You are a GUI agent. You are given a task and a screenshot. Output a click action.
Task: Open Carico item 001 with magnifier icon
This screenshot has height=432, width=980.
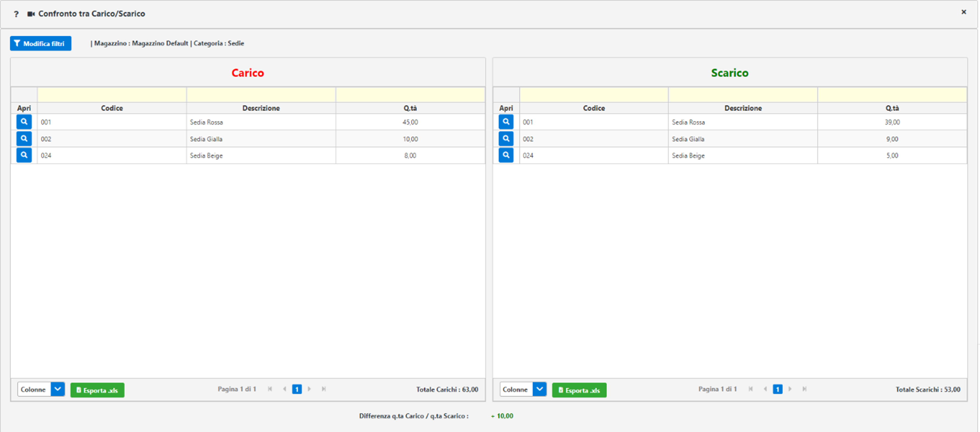pyautogui.click(x=24, y=122)
